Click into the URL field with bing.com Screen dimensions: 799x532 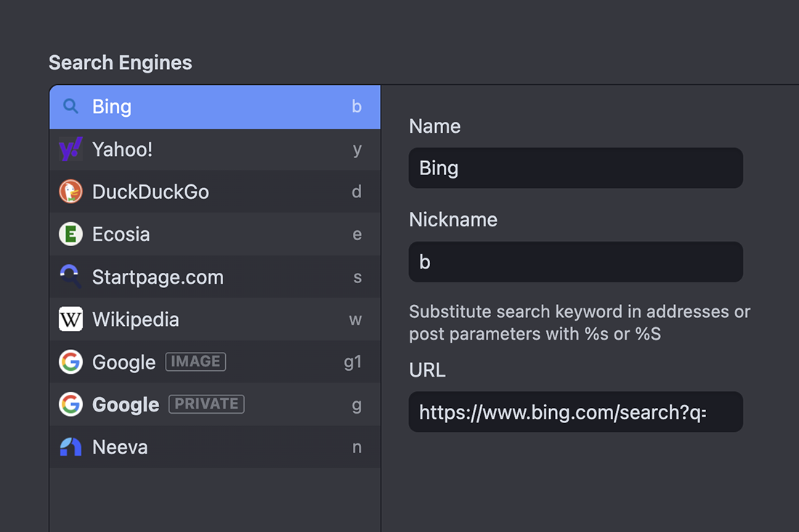click(576, 412)
